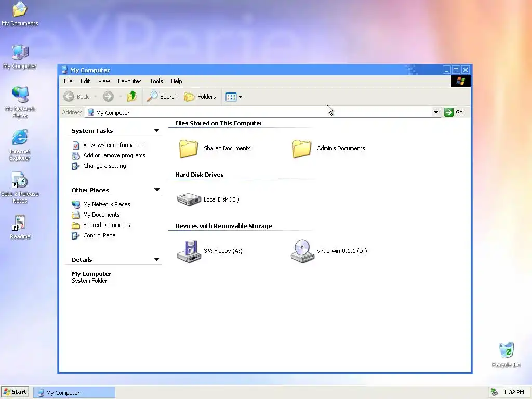
Task: Click View system information link
Action: (x=113, y=145)
